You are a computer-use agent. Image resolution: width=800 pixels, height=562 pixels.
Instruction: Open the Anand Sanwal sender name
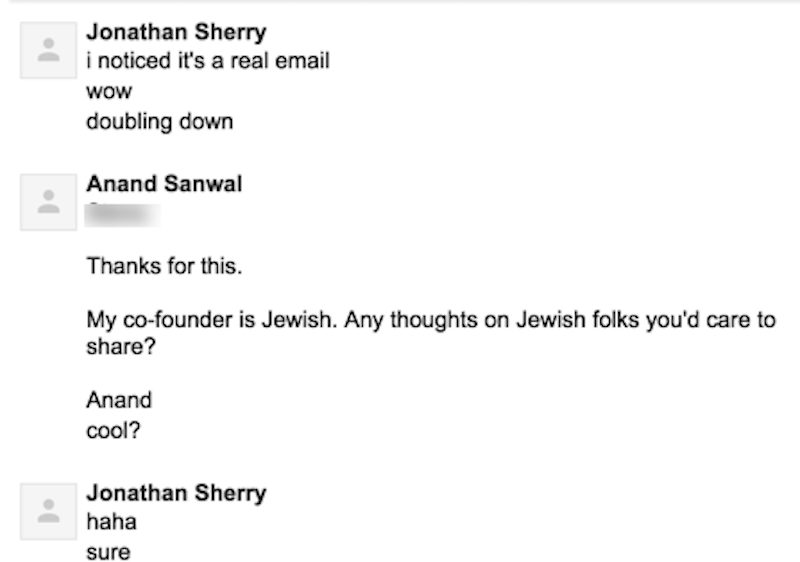point(164,184)
